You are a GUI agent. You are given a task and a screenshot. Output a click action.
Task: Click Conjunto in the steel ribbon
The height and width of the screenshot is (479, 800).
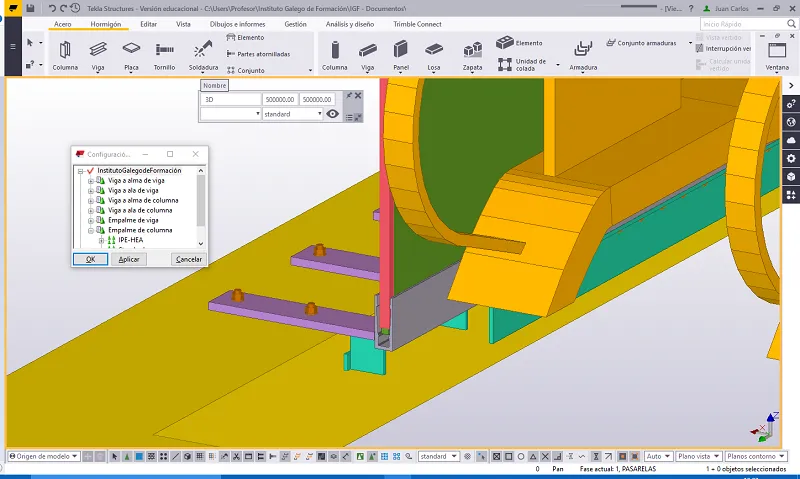click(x=245, y=70)
